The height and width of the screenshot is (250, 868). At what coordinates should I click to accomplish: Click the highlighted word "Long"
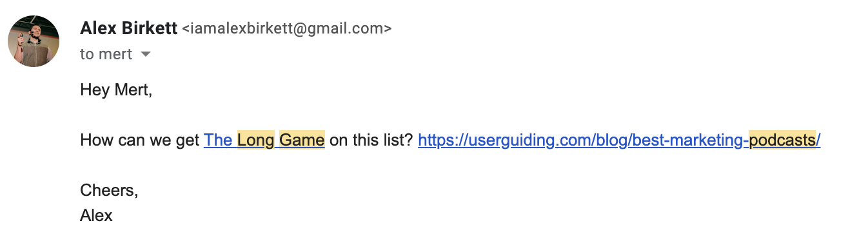(256, 140)
